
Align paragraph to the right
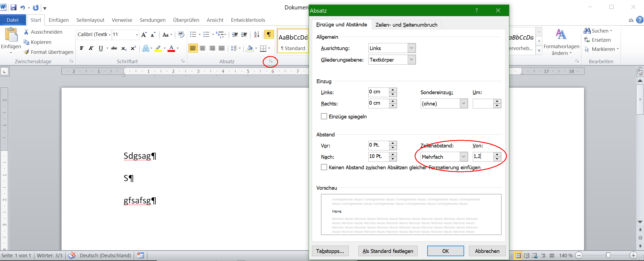pos(212,48)
